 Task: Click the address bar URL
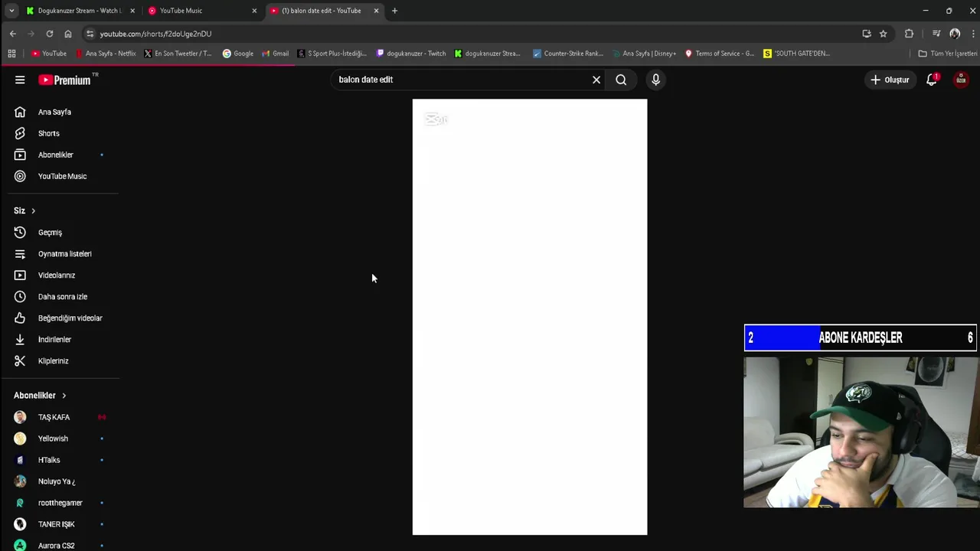click(x=155, y=34)
